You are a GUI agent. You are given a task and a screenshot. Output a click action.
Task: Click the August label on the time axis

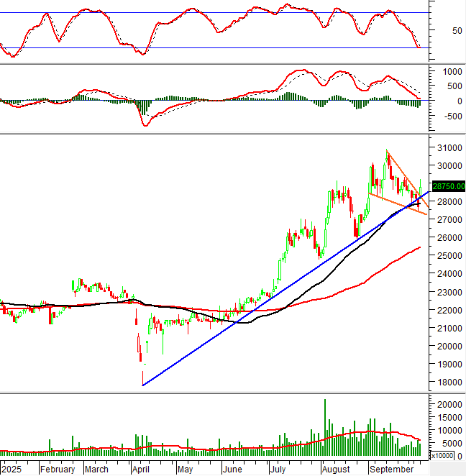(x=337, y=469)
